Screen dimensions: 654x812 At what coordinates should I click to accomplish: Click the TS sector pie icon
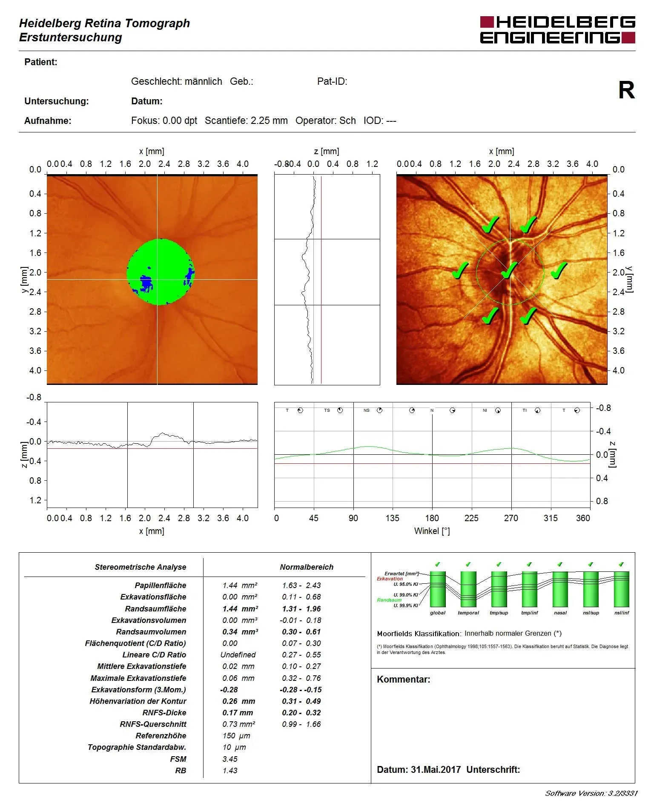point(340,410)
